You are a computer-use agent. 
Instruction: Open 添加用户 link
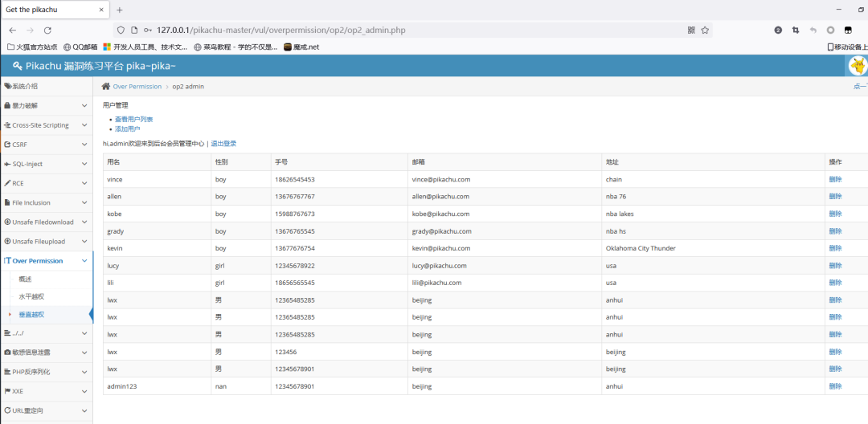click(127, 128)
